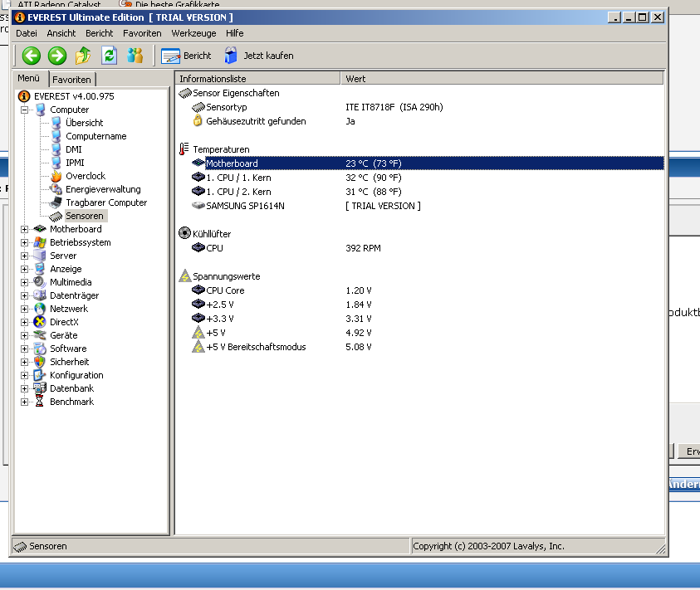Expand the Anzeige tree node

25,269
